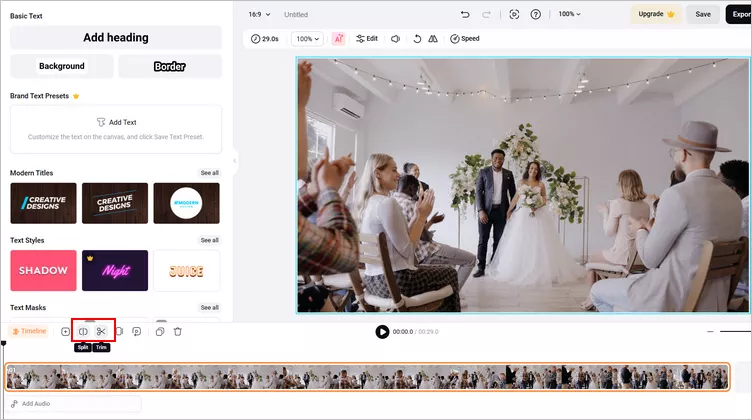Open the canvas zoom 100% dropdown in top bar
This screenshot has height=420, width=752.
tap(569, 14)
